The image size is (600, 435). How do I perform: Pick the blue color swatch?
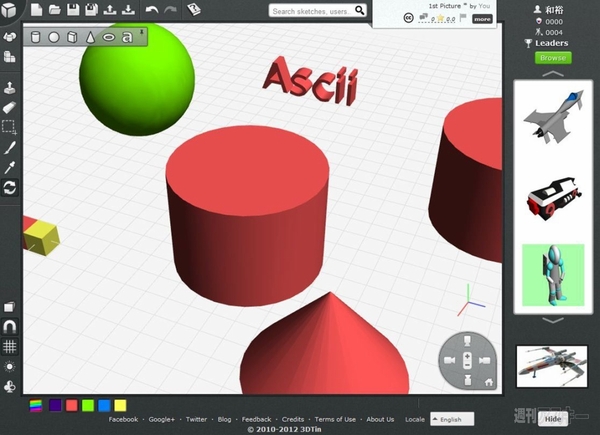point(104,406)
